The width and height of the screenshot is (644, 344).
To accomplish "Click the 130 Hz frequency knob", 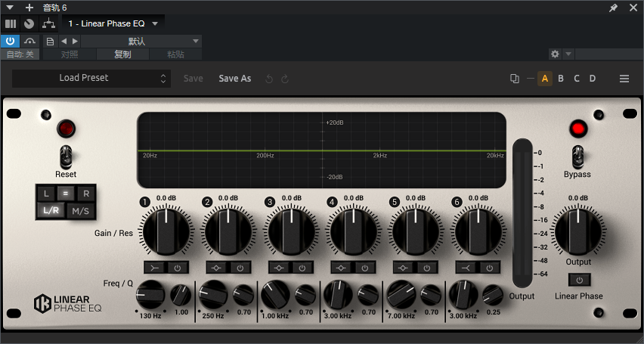I will click(150, 295).
